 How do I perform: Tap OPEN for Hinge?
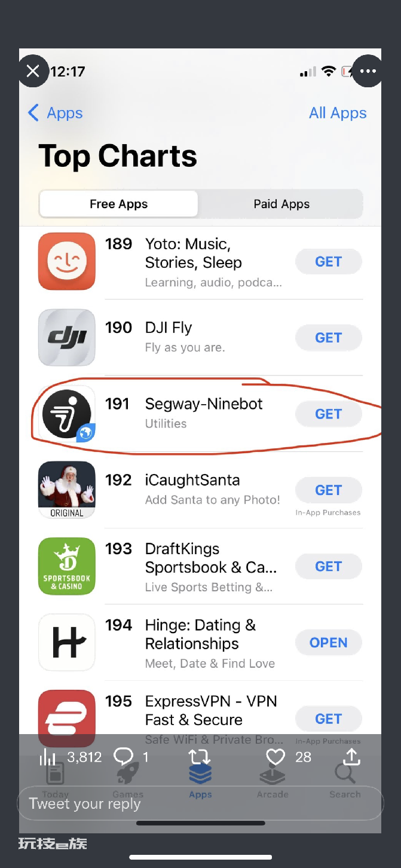coord(329,643)
